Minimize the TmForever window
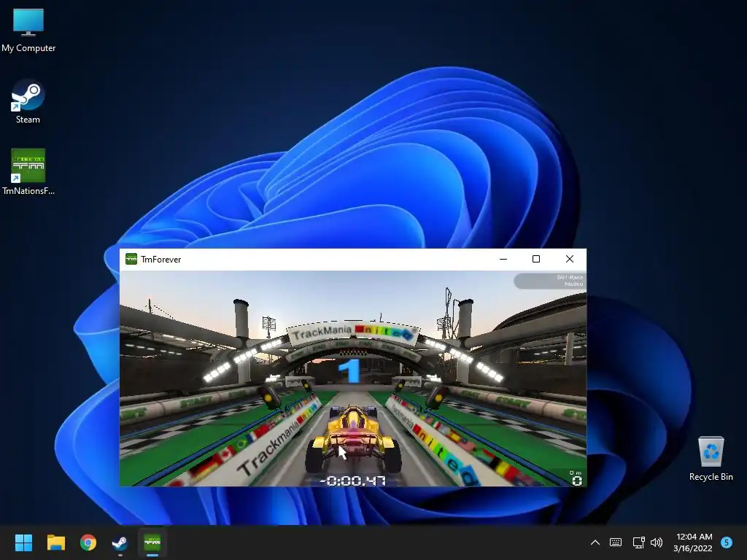Screen dimensions: 747x560 click(503, 259)
